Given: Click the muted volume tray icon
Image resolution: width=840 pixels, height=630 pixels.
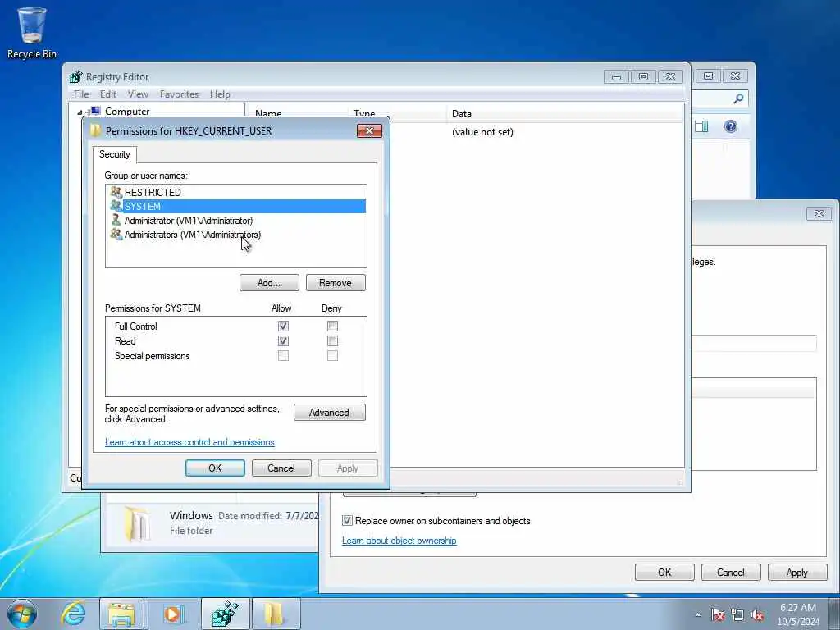Looking at the screenshot, I should [x=757, y=615].
